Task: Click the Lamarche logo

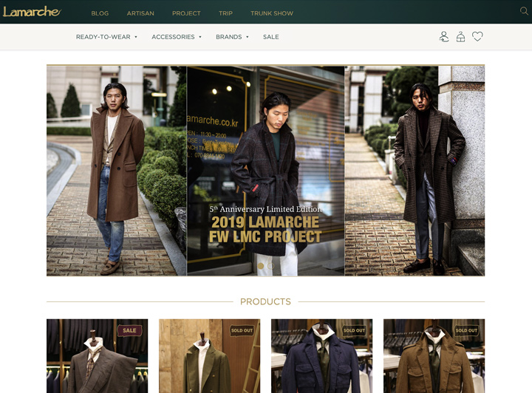Action: point(31,12)
